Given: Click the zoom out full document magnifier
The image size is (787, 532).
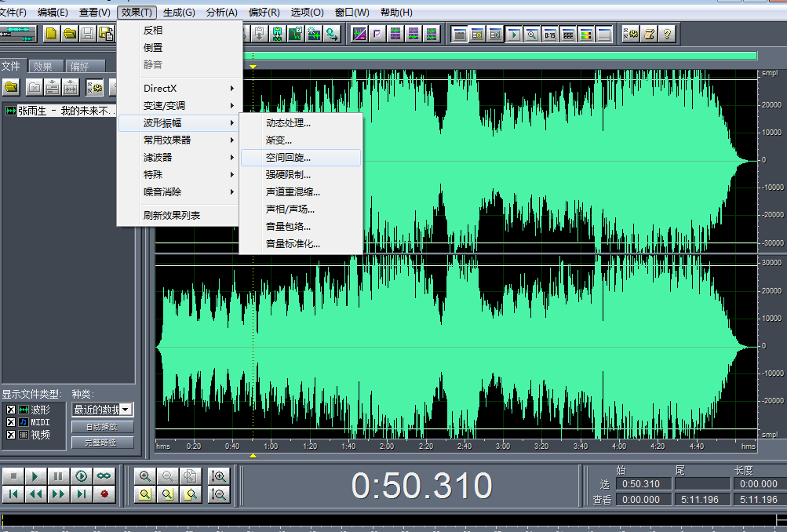Looking at the screenshot, I should 191,476.
